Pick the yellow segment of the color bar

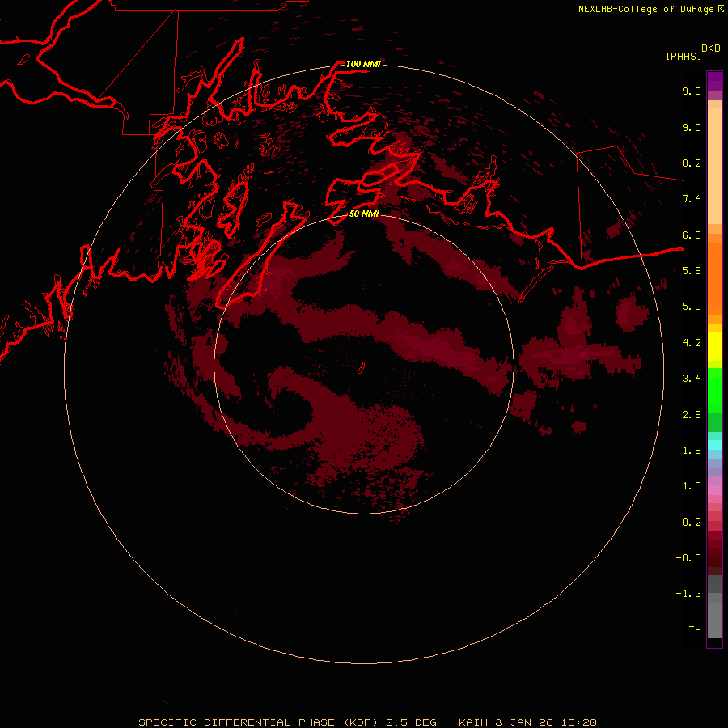714,346
